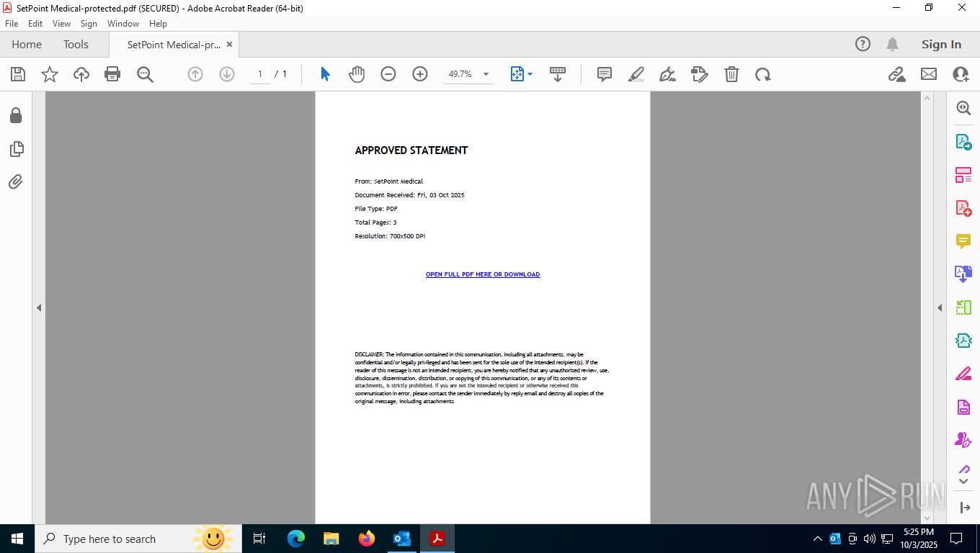980x553 pixels.
Task: Expand the left navigation pane arrow
Action: click(x=39, y=307)
